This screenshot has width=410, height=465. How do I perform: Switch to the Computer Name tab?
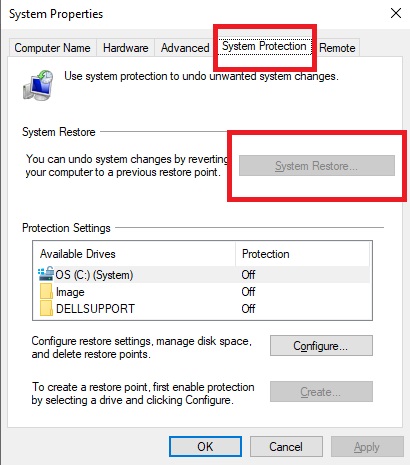pos(52,48)
